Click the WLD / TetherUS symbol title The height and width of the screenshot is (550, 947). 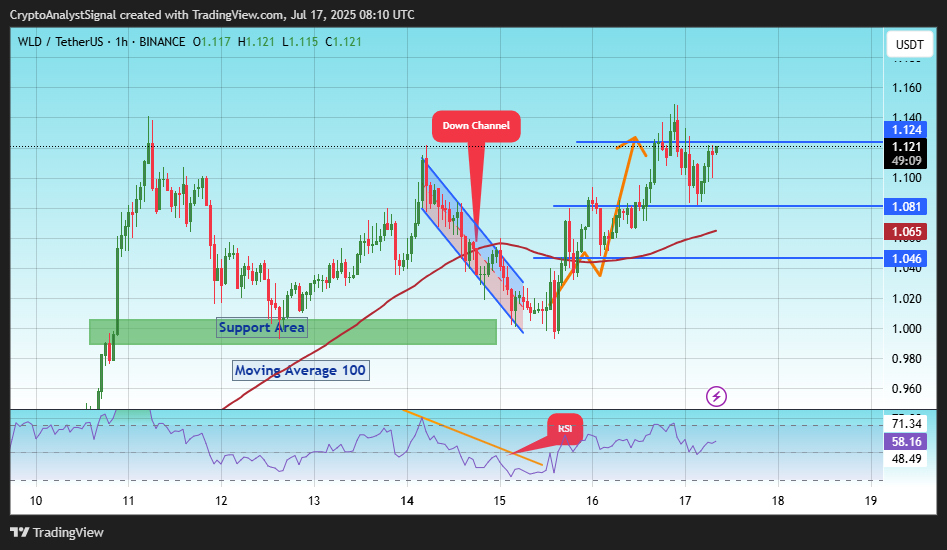click(x=60, y=42)
